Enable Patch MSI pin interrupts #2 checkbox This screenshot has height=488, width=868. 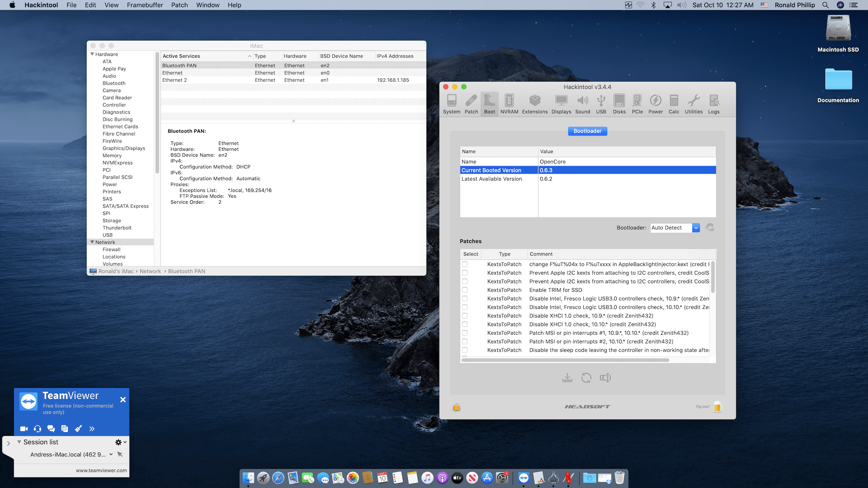click(465, 342)
